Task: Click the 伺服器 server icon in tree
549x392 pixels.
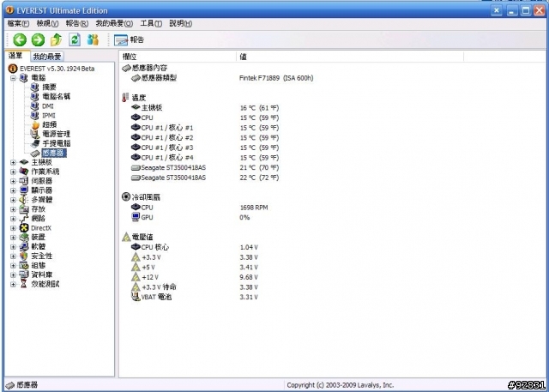Action: 24,181
